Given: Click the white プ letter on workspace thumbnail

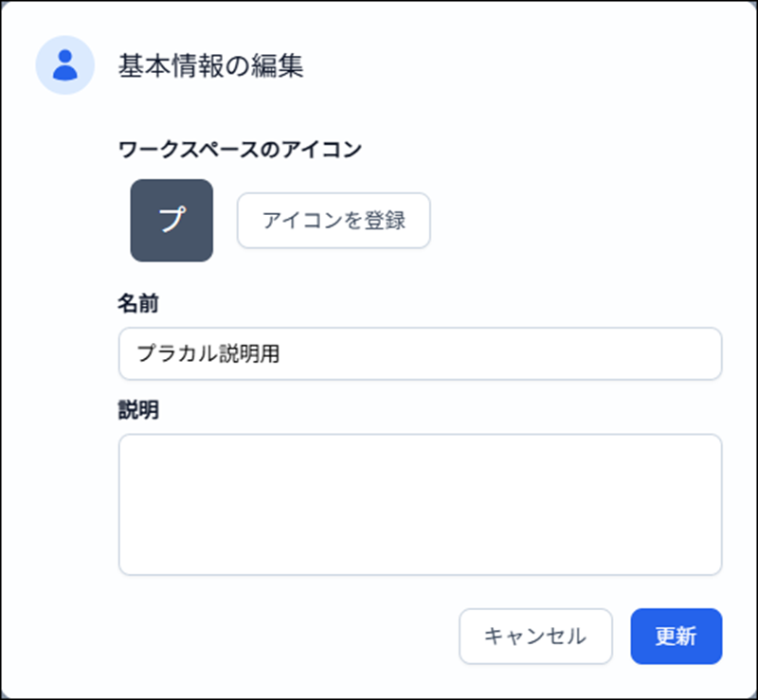Looking at the screenshot, I should [x=171, y=220].
